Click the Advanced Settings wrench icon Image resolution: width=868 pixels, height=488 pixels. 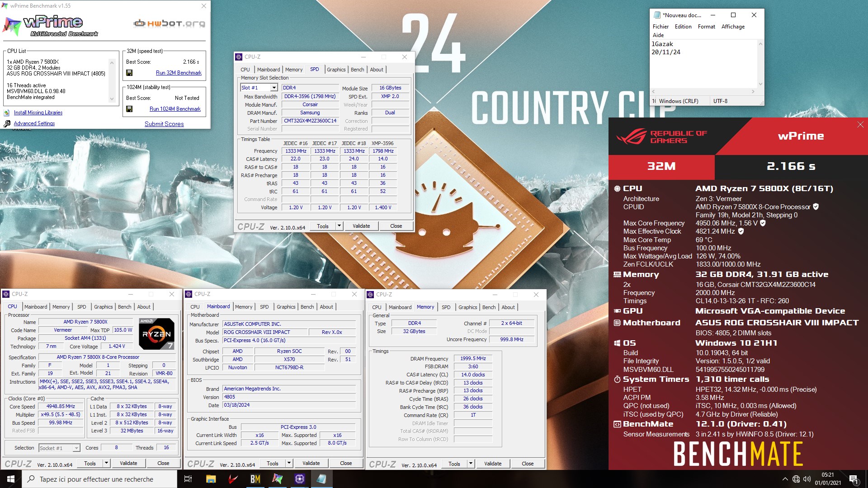click(x=7, y=123)
